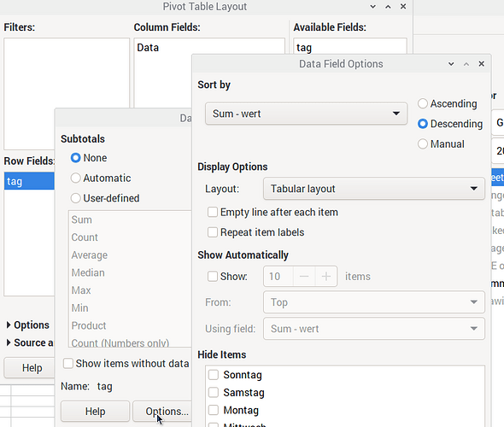Click the Options... button

coord(162,412)
